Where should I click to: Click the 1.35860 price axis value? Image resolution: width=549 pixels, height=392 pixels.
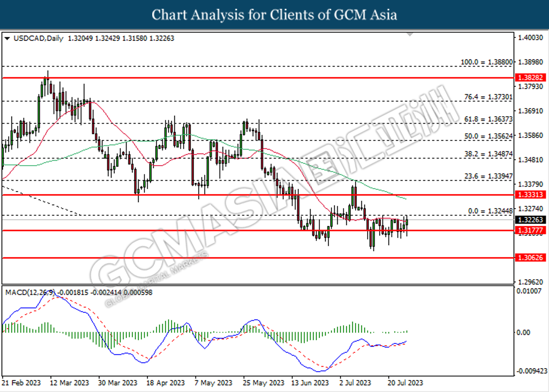[531, 135]
